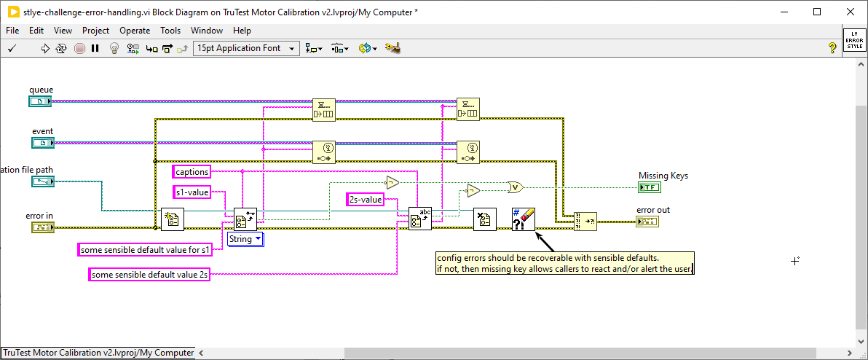Click the vertical scrollbar thumb
The width and height of the screenshot is (868, 360).
861,219
